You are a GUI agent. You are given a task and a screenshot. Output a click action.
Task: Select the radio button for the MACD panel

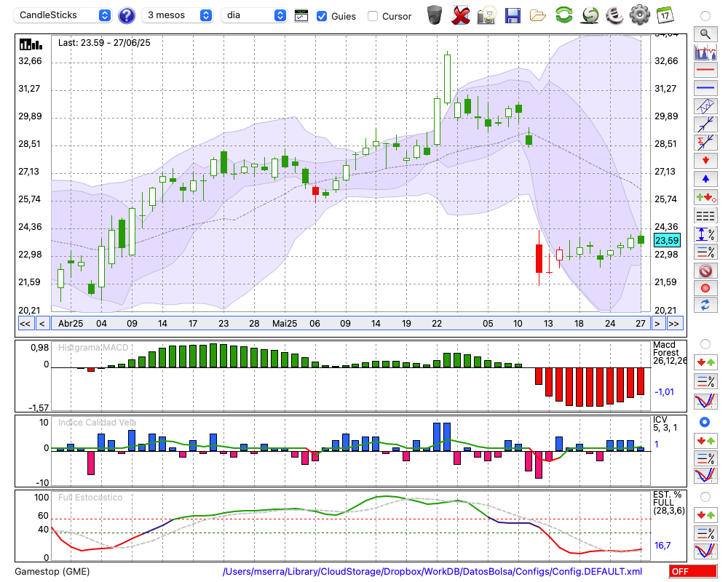[705, 344]
